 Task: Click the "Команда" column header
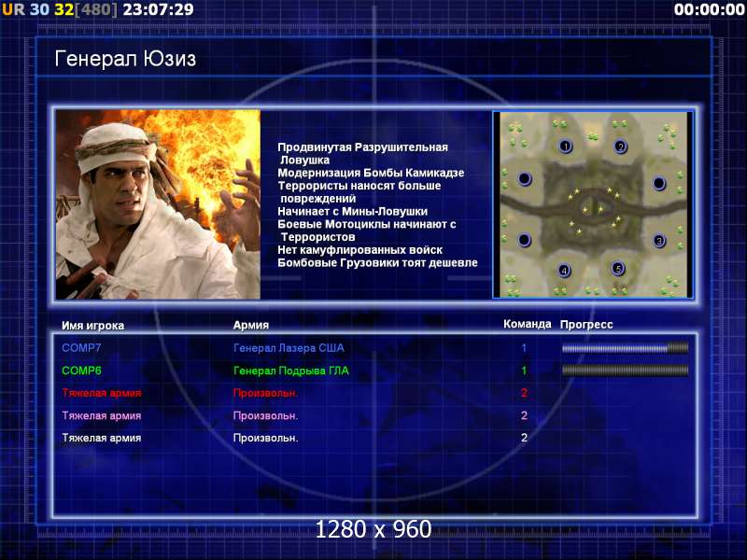(x=527, y=324)
